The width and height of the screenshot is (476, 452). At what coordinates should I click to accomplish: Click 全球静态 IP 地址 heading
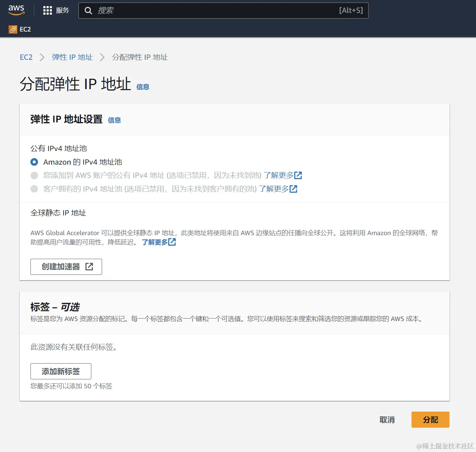pyautogui.click(x=58, y=213)
